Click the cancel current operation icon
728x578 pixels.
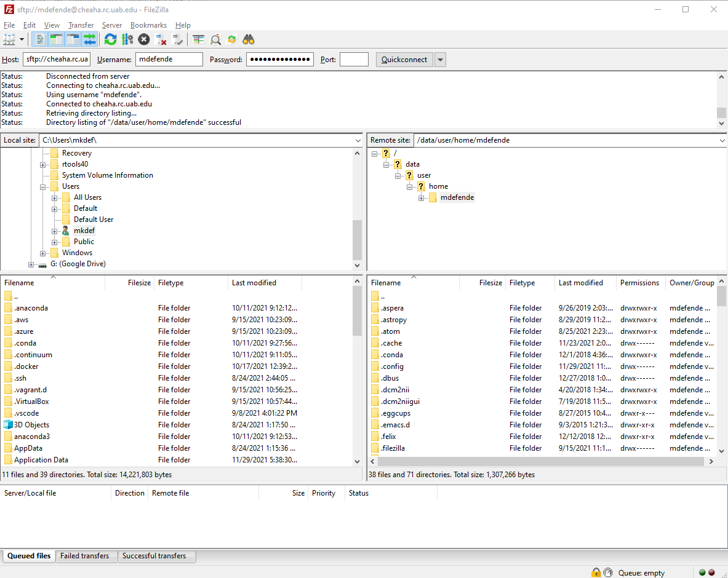(144, 39)
